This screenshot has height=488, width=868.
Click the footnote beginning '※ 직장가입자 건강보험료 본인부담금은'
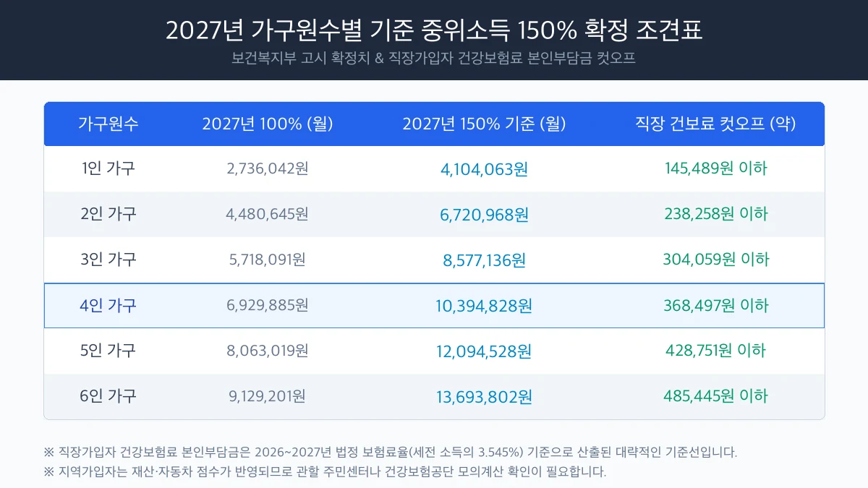pos(391,453)
